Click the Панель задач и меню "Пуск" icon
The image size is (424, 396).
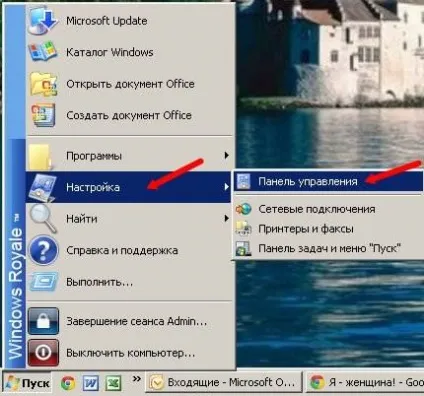pos(243,249)
